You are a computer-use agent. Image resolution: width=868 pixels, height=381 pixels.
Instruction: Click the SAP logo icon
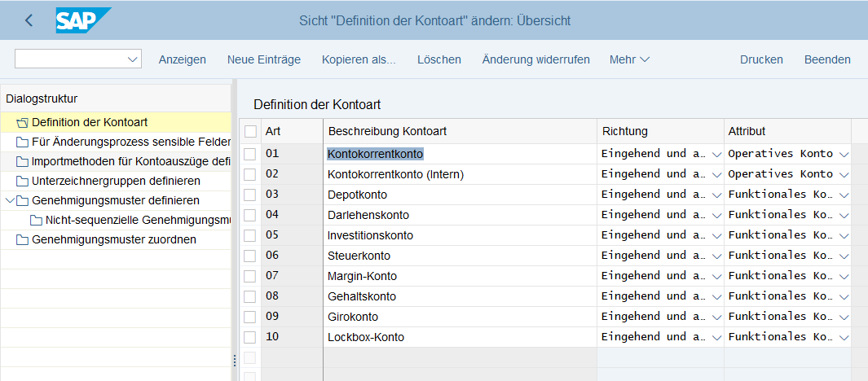(x=82, y=20)
